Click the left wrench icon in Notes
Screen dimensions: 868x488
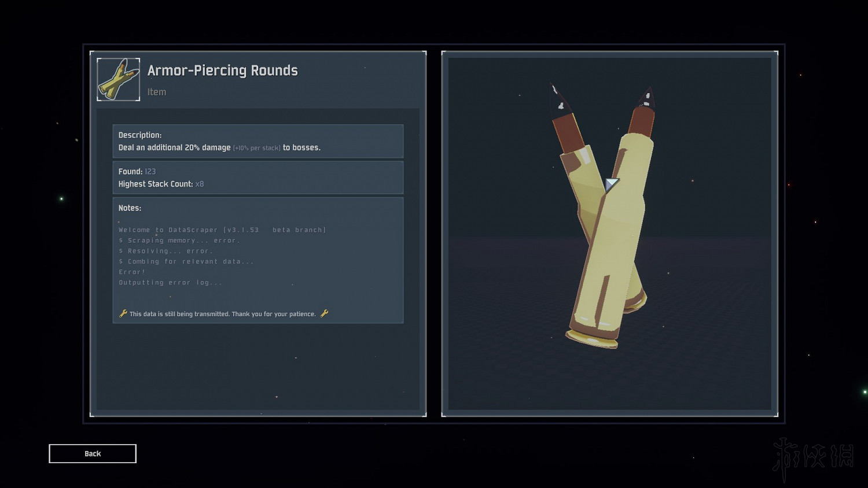coord(123,313)
